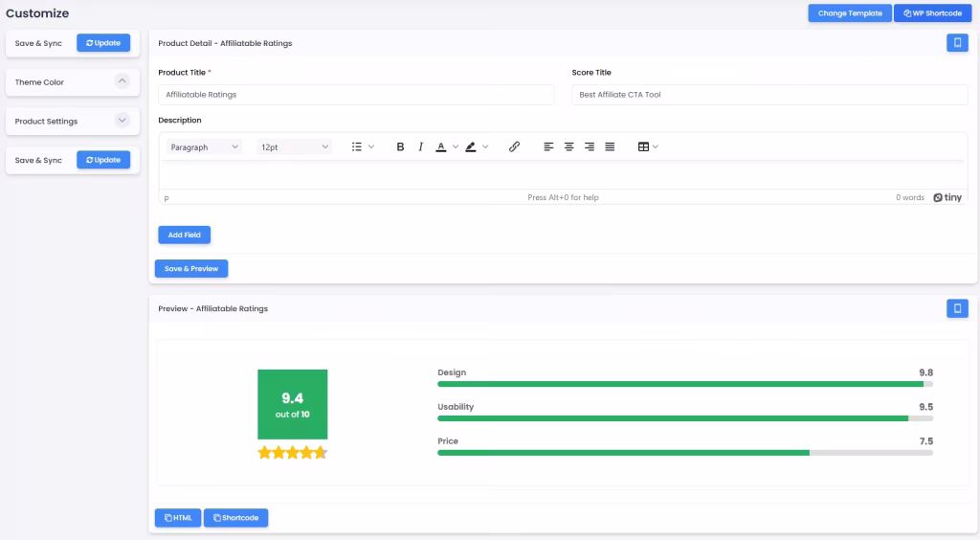
Task: Click the Design score value 9.8
Action: click(x=925, y=372)
